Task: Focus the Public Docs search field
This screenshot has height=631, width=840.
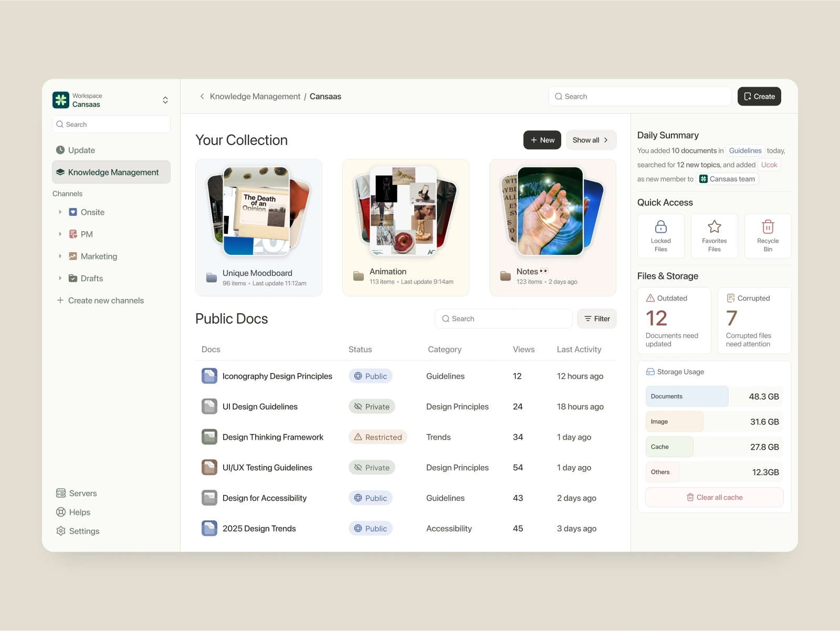Action: [503, 319]
